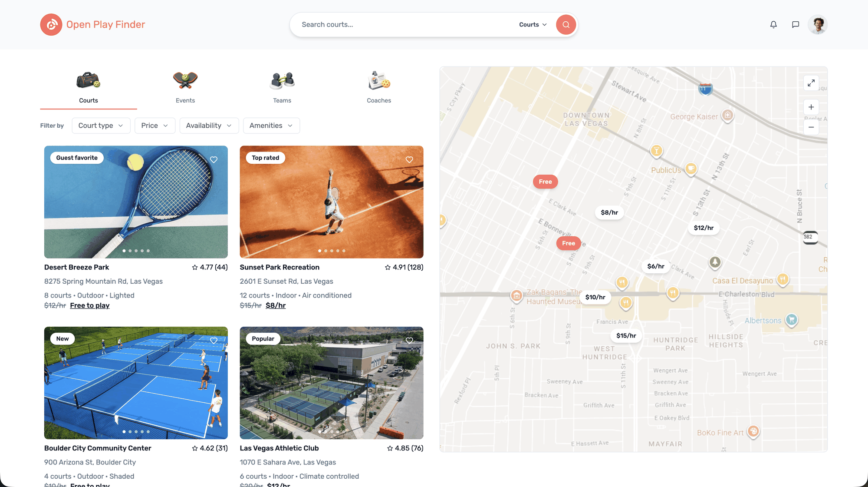This screenshot has width=868, height=487.
Task: Click the Free map marker near E Bonneville
Action: point(569,243)
